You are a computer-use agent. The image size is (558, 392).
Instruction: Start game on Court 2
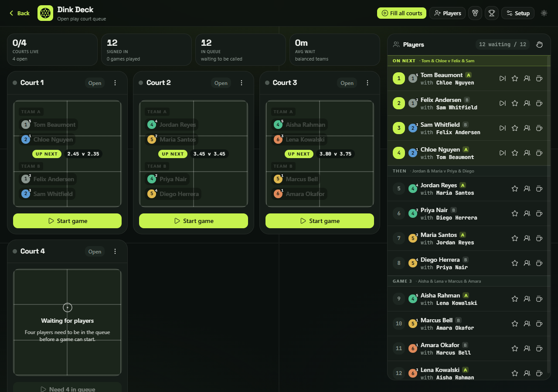194,221
